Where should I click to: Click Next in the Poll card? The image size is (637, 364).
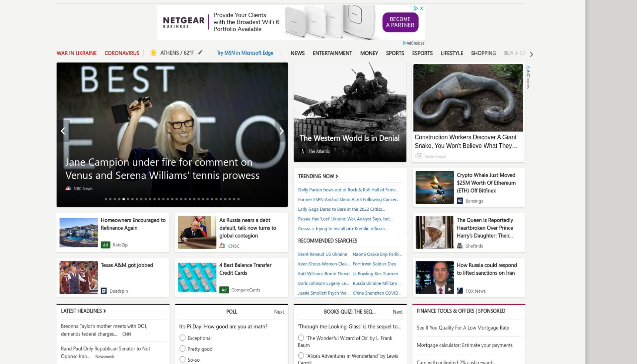(279, 312)
